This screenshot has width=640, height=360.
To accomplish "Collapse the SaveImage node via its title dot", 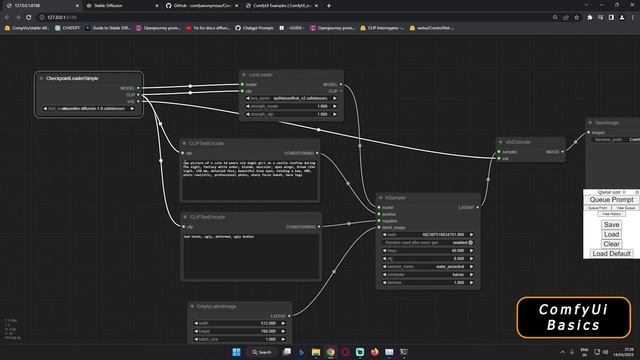I will pos(590,122).
